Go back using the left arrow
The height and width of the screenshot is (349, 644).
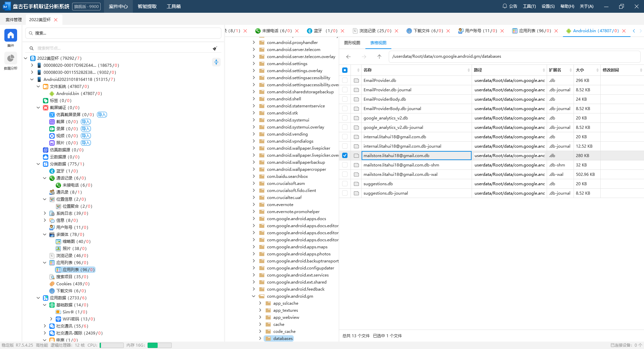348,57
